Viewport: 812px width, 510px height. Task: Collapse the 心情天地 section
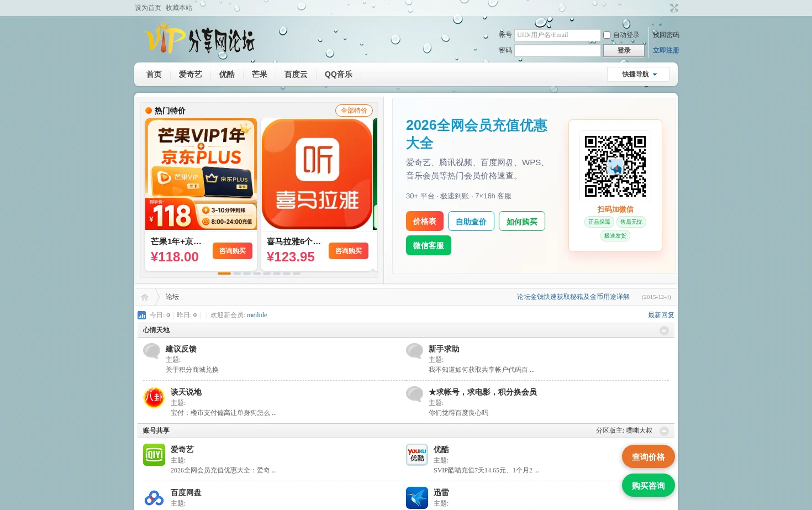click(x=664, y=330)
